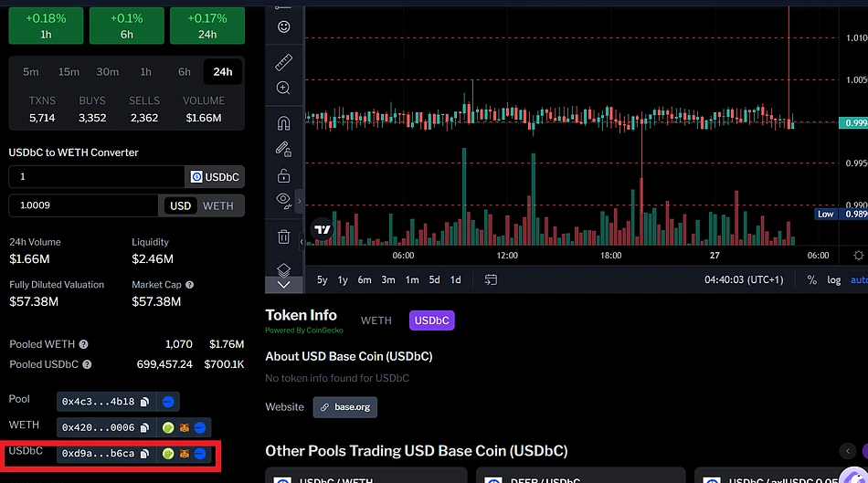Set chart range to 5y
This screenshot has width=868, height=483.
point(323,280)
